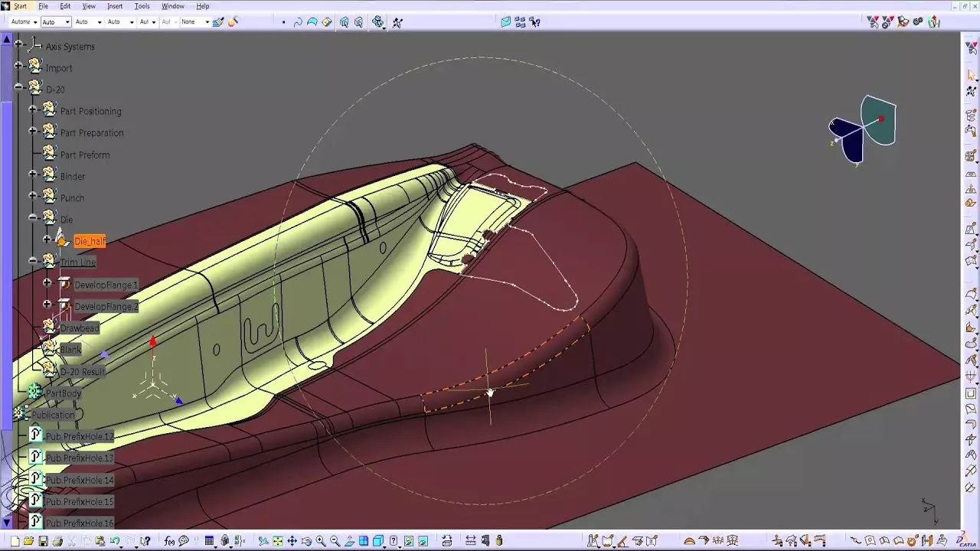This screenshot has height=551, width=980.
Task: Click the Undo arrow icon
Action: tap(115, 541)
